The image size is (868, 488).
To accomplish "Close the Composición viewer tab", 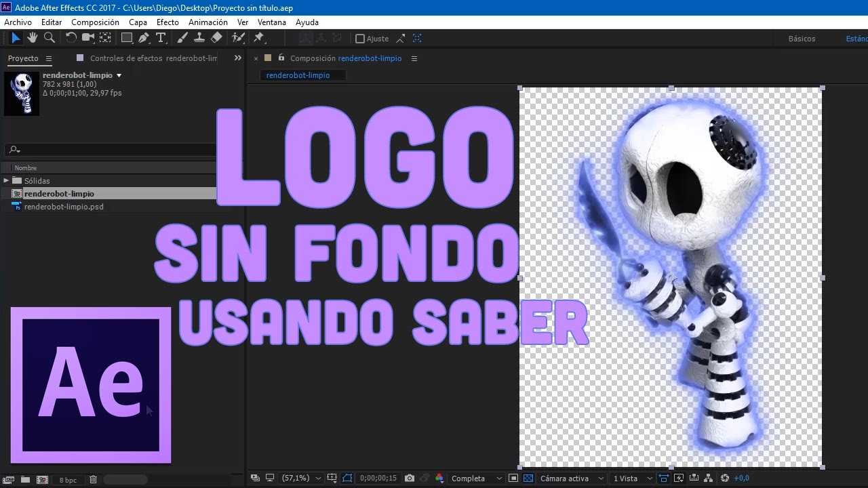I will [x=256, y=58].
